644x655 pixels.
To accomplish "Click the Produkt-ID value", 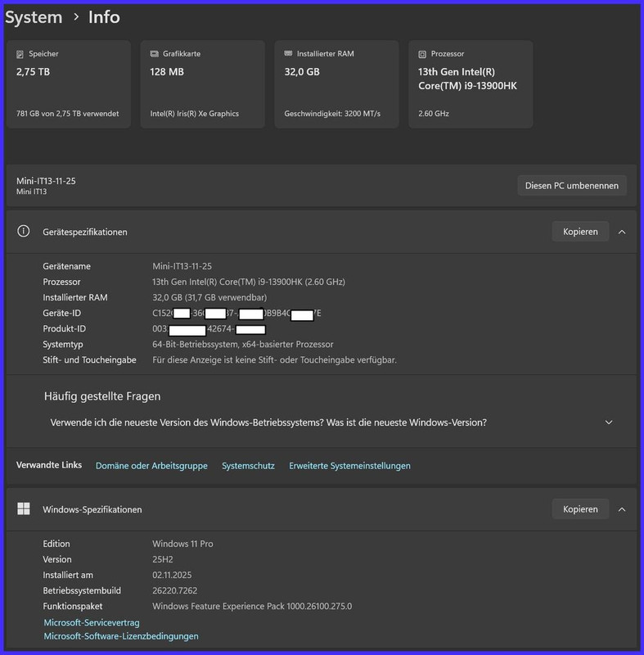I will tap(209, 329).
